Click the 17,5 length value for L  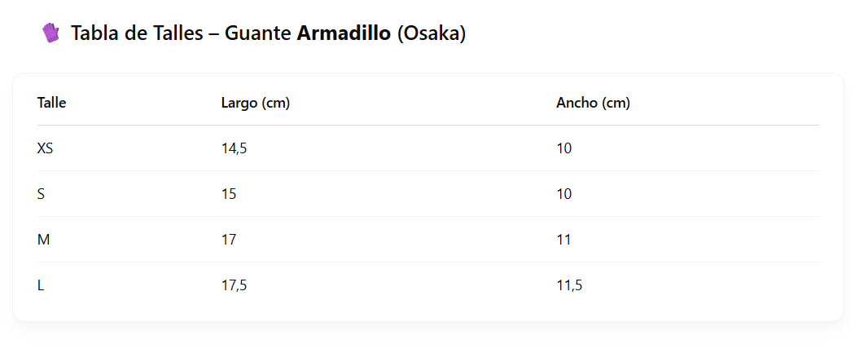tap(235, 285)
